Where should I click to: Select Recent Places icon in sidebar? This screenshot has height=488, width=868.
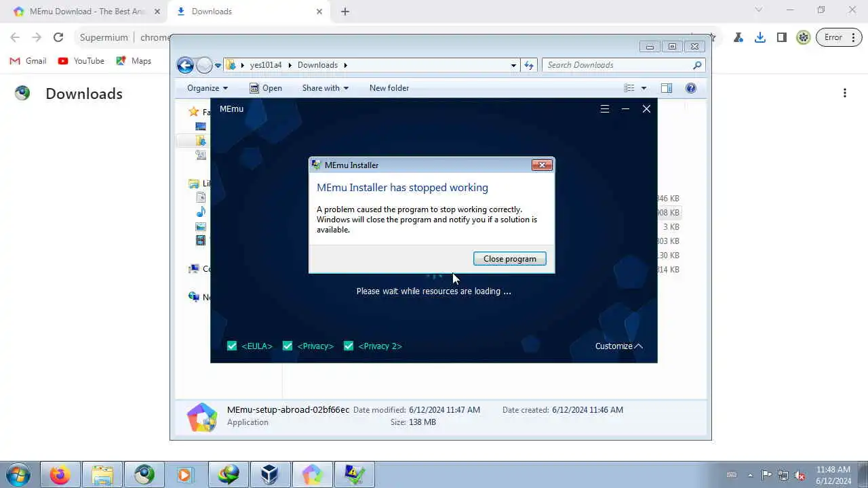coord(201,155)
